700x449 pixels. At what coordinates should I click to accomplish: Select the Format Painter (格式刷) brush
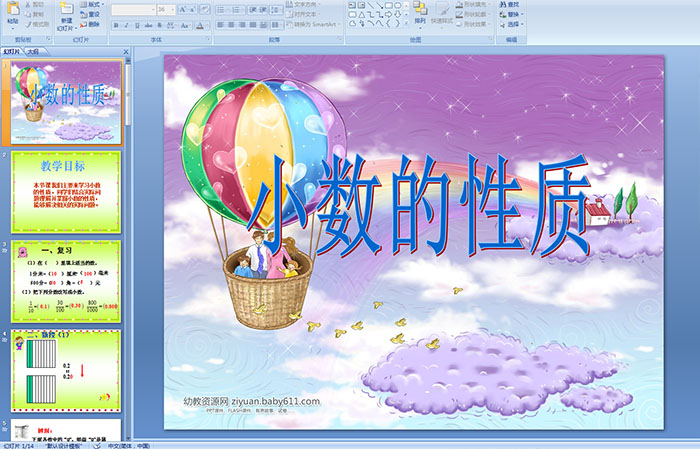(x=28, y=24)
